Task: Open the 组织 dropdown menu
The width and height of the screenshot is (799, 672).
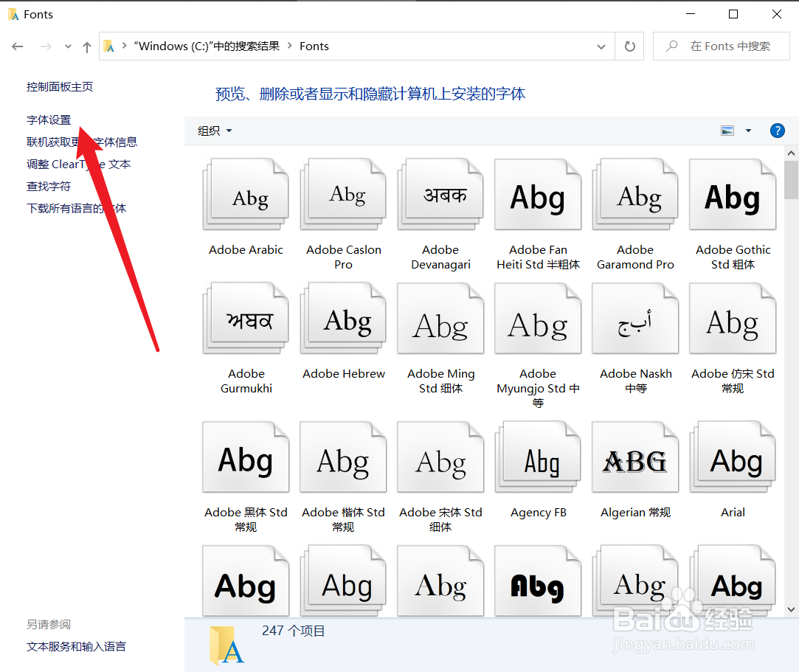Action: [x=215, y=131]
